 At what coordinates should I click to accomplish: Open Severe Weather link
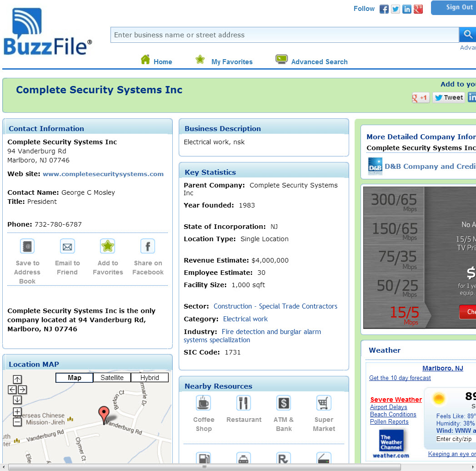pyautogui.click(x=396, y=400)
